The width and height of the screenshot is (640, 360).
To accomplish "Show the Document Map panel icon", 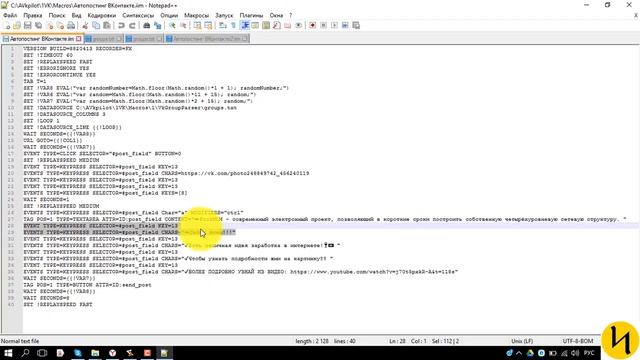I will coord(266,25).
